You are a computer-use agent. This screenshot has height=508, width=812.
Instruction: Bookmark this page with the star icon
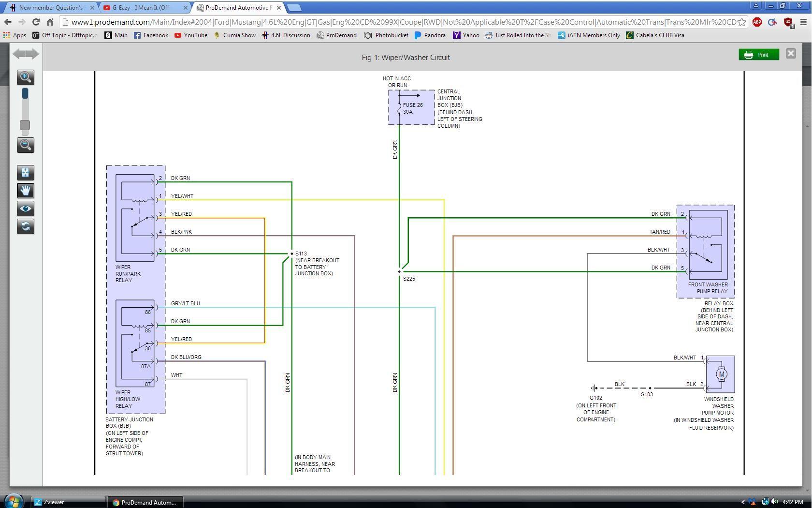pos(741,22)
